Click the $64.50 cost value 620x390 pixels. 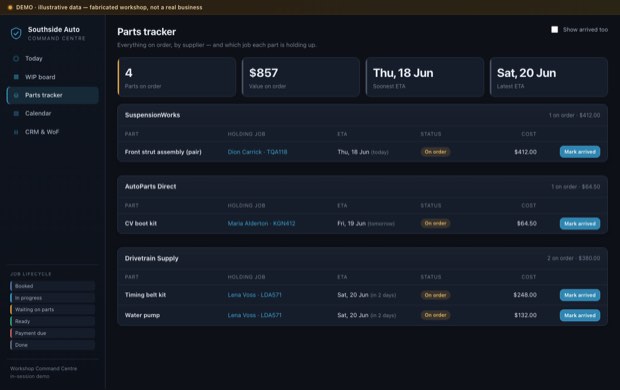coord(527,223)
